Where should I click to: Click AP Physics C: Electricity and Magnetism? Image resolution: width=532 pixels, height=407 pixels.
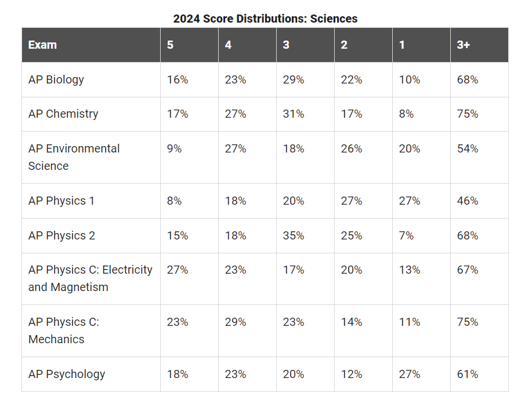click(90, 278)
